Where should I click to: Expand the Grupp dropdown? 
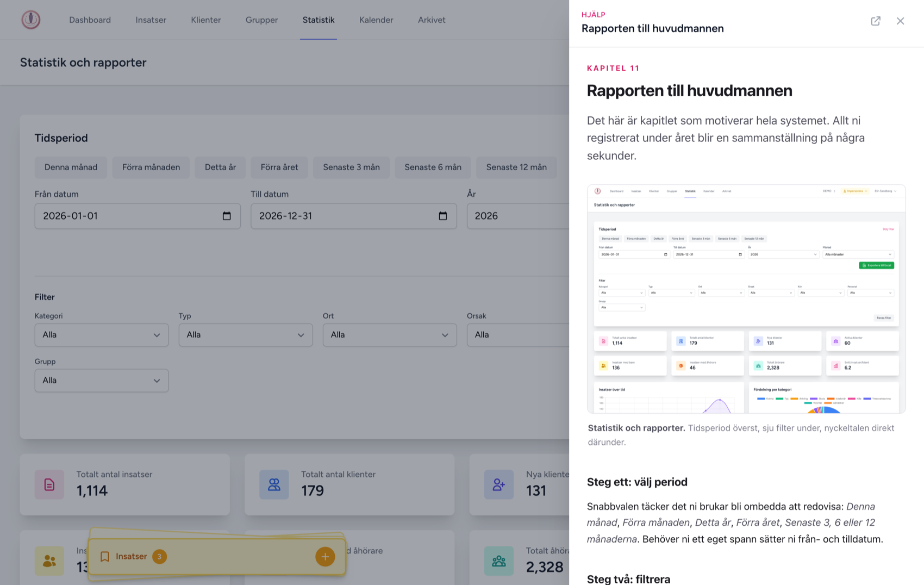tap(102, 381)
